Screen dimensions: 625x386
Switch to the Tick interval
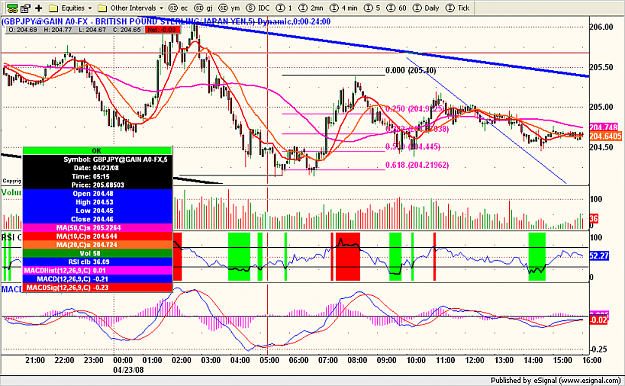(x=458, y=8)
